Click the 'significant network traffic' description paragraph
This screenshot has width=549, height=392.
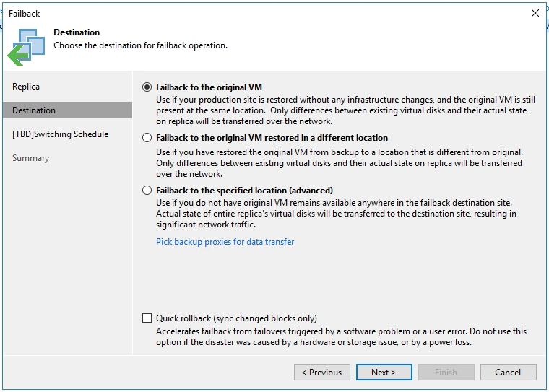tap(336, 214)
